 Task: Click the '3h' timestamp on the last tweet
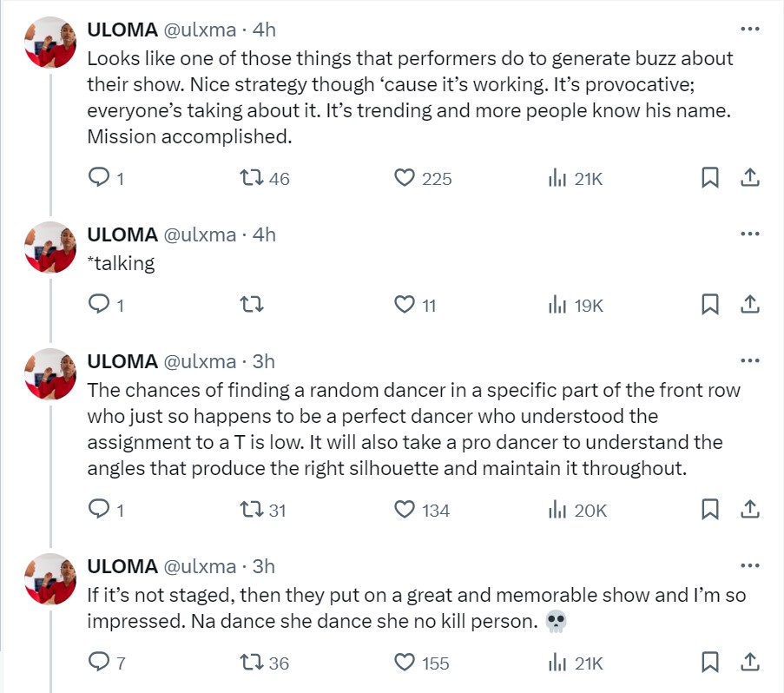tap(263, 566)
